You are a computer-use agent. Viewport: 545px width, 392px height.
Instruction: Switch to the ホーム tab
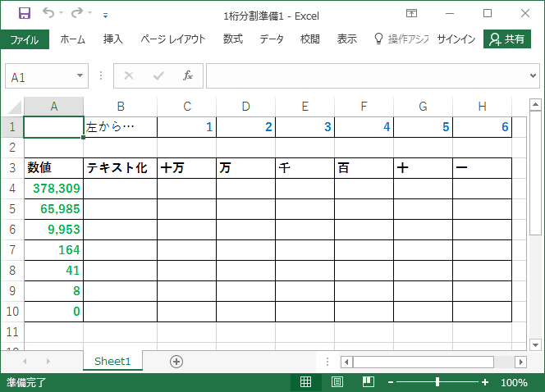click(x=72, y=39)
